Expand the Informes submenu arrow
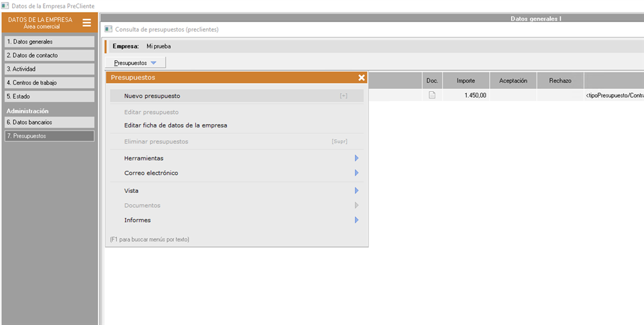The height and width of the screenshot is (325, 644). pyautogui.click(x=357, y=220)
